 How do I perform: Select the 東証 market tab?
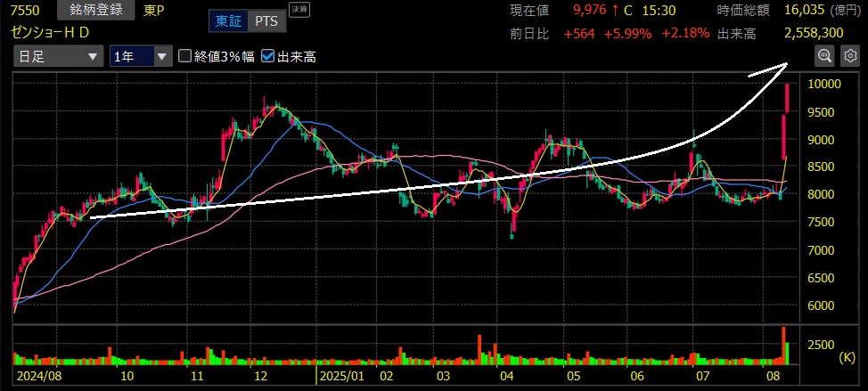[226, 20]
